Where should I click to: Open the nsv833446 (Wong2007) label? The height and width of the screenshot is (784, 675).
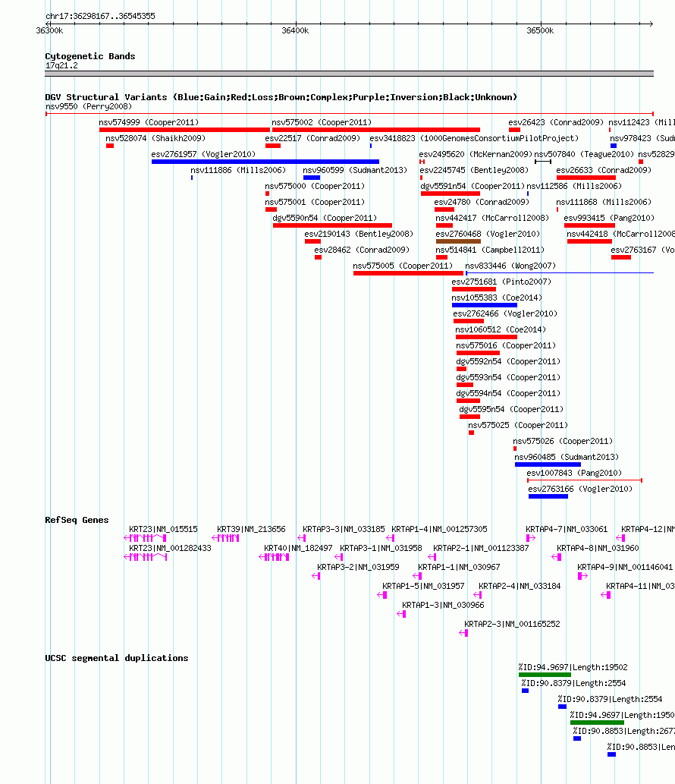(510, 266)
